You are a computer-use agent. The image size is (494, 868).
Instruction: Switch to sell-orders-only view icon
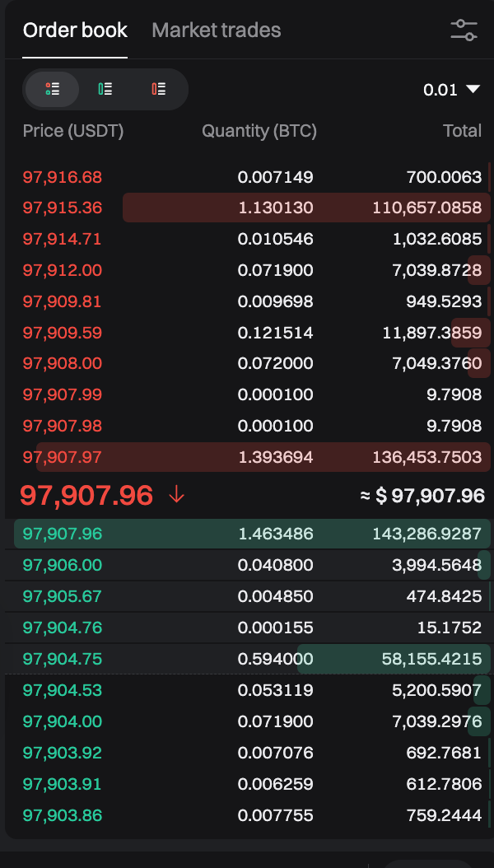coord(159,89)
